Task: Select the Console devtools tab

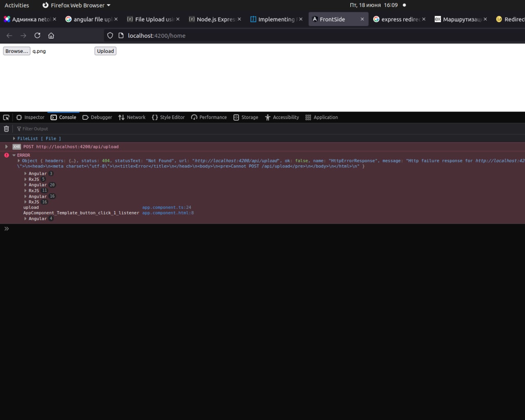Action: click(x=64, y=117)
